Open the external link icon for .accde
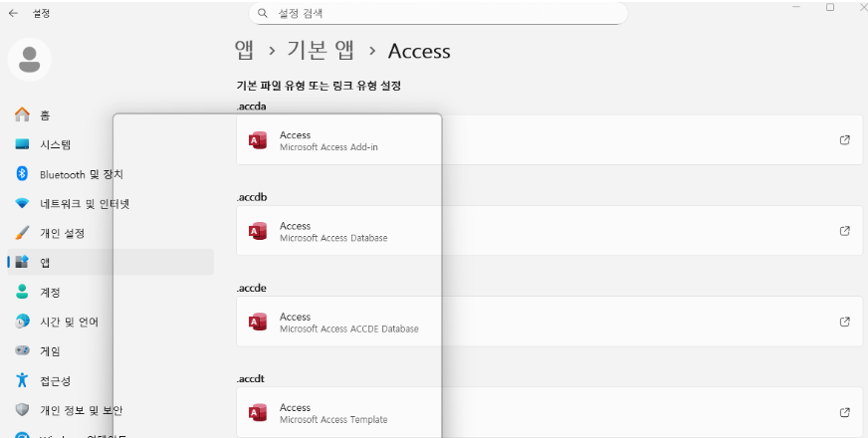This screenshot has width=868, height=438. click(x=845, y=322)
